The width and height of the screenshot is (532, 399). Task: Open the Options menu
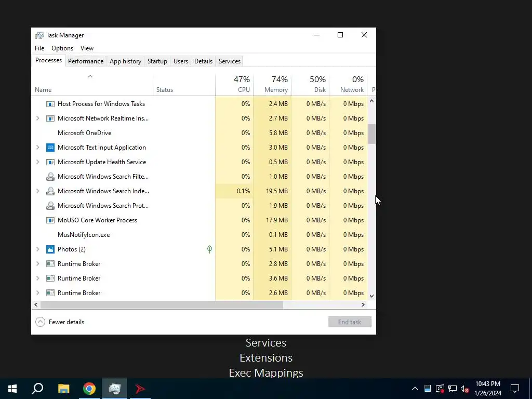(x=62, y=48)
